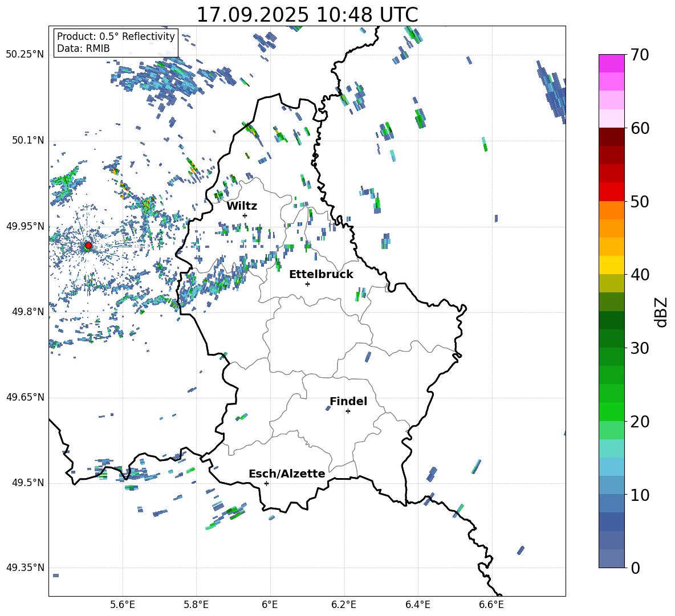675x616 pixels.
Task: Click the colorbar tick label 70
Action: pos(639,55)
